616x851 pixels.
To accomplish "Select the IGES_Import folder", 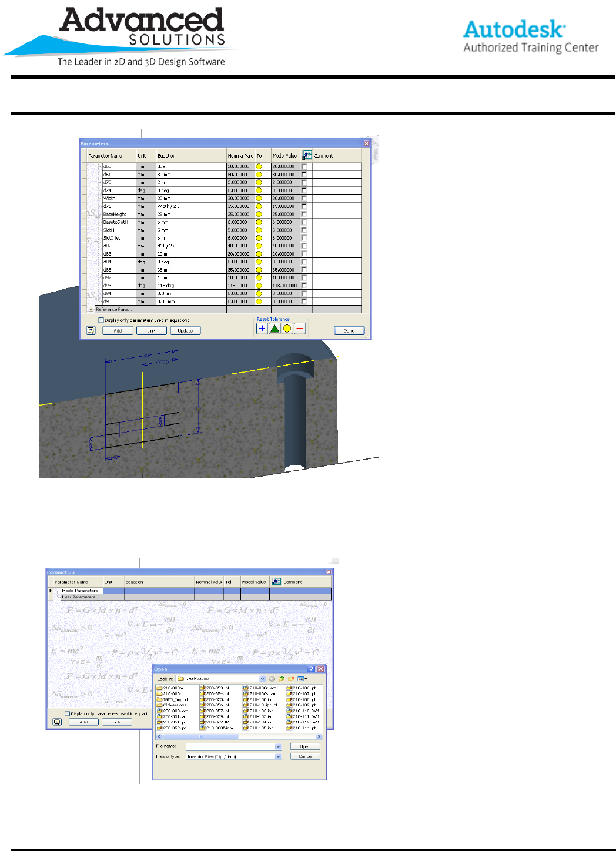I will tap(172, 699).
